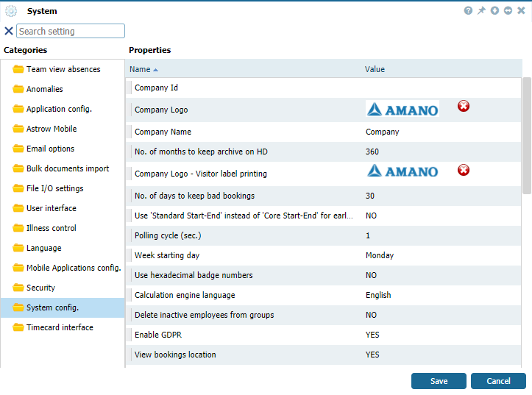Click the down arrow circle icon in header
Image resolution: width=532 pixels, height=395 pixels.
(x=494, y=11)
